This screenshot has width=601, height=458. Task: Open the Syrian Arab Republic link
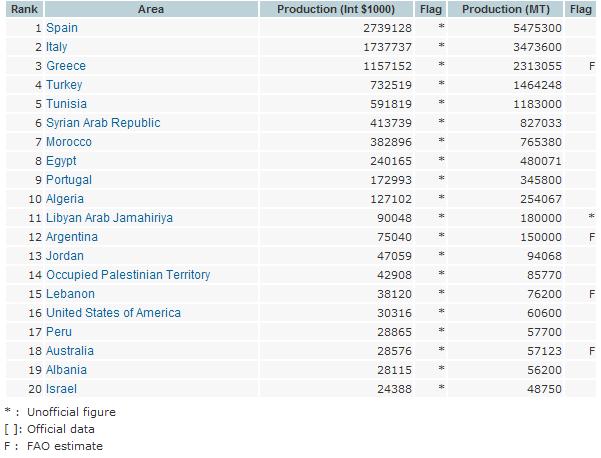(x=103, y=123)
